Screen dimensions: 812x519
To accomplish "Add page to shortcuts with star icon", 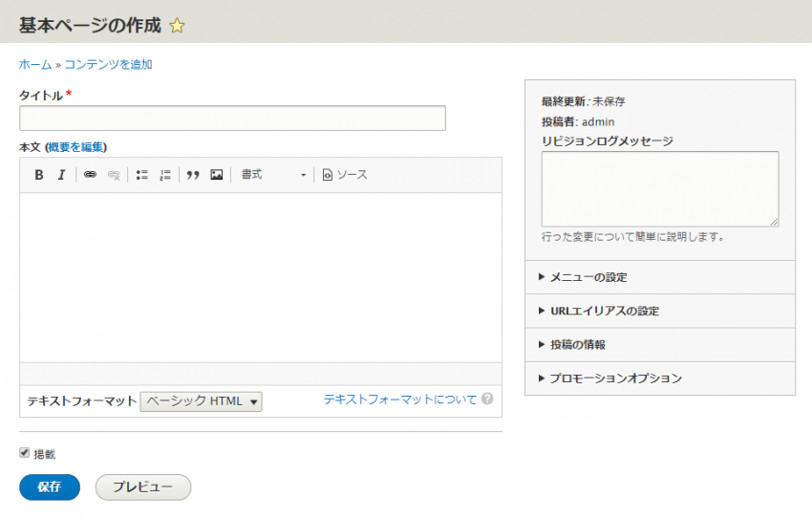I will click(x=177, y=26).
